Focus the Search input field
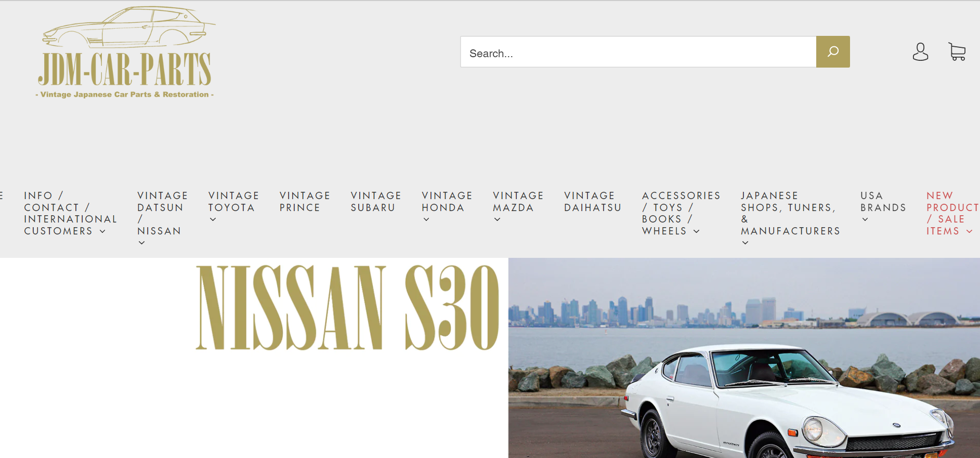Viewport: 980px width, 458px height. pos(638,51)
